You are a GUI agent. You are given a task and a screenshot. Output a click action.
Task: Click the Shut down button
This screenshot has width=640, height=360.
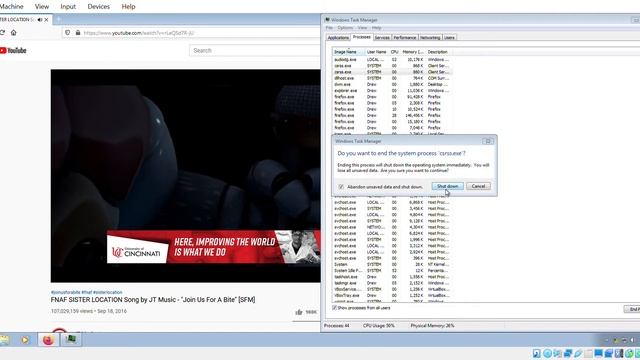(447, 186)
